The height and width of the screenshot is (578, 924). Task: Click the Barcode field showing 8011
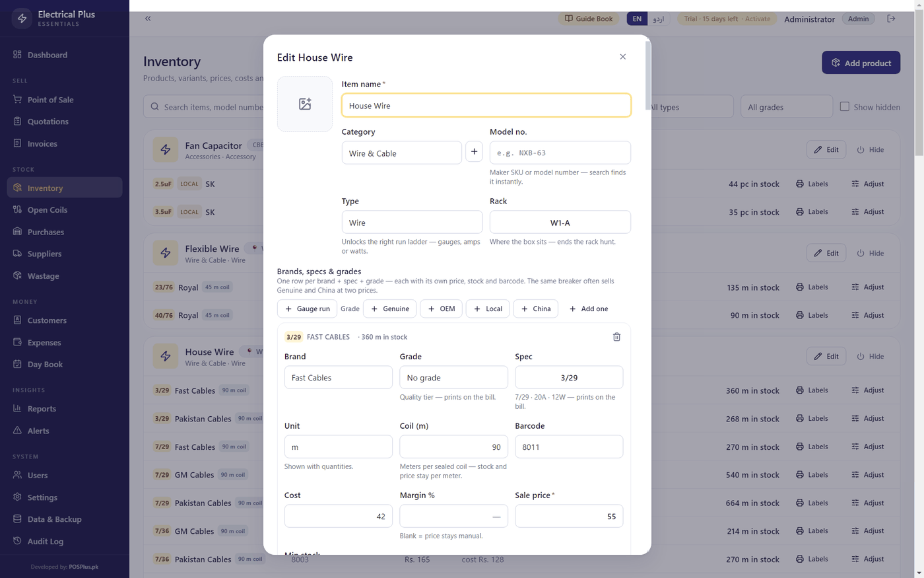(569, 447)
